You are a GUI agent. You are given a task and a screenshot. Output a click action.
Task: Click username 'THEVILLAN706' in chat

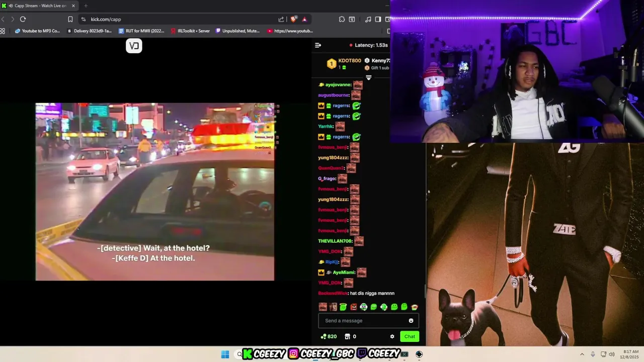point(335,241)
